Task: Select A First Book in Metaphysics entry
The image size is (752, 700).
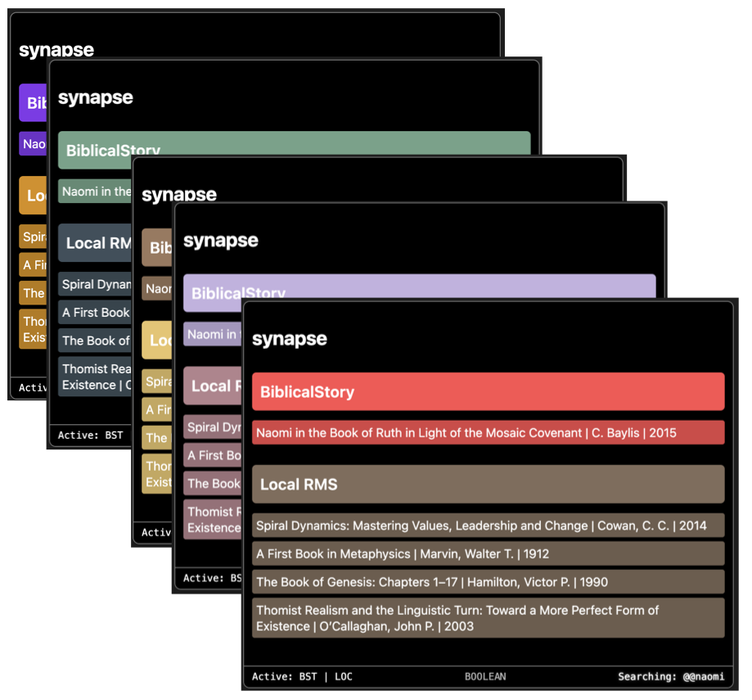Action: (x=488, y=553)
